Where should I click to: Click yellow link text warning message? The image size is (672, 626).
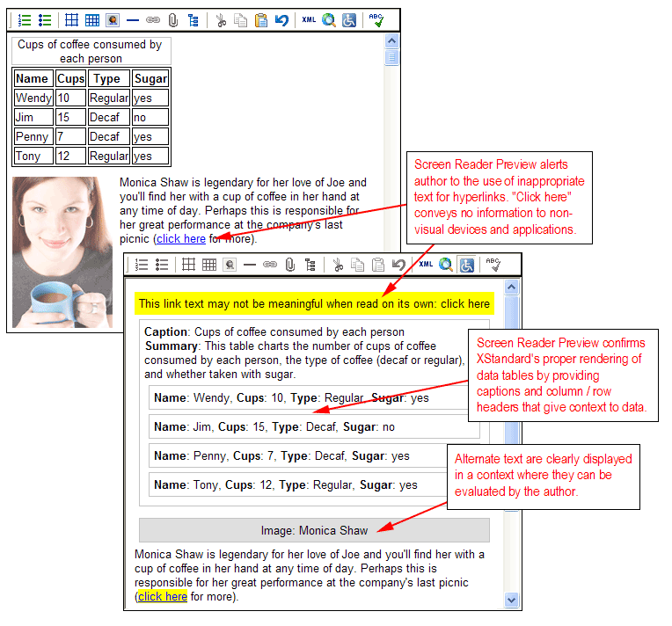pos(314,304)
